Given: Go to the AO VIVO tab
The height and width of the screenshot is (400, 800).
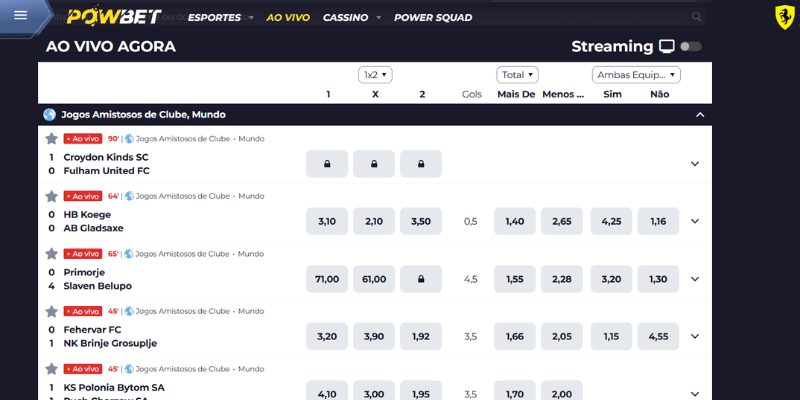Looking at the screenshot, I should 289,17.
